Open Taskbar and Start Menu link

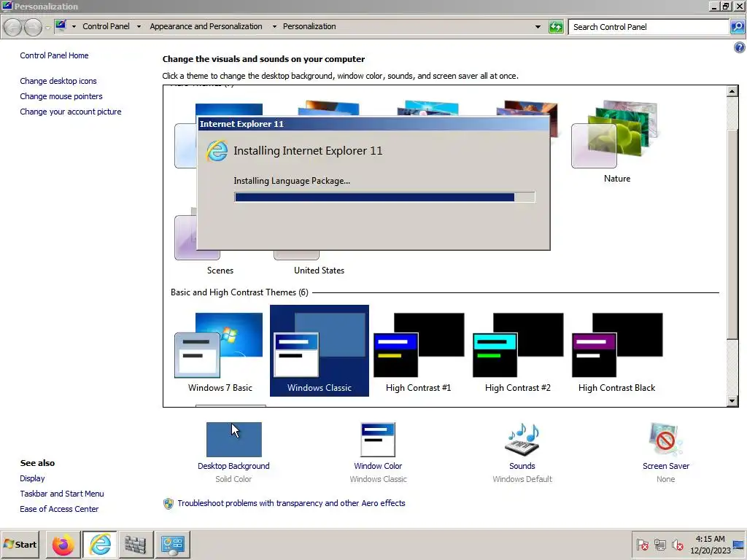click(x=61, y=494)
